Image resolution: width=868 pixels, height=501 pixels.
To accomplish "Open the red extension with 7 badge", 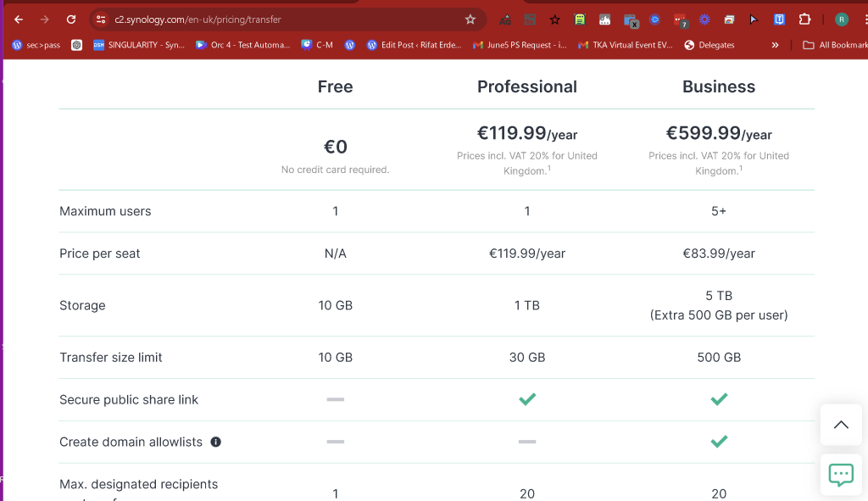I will point(681,21).
